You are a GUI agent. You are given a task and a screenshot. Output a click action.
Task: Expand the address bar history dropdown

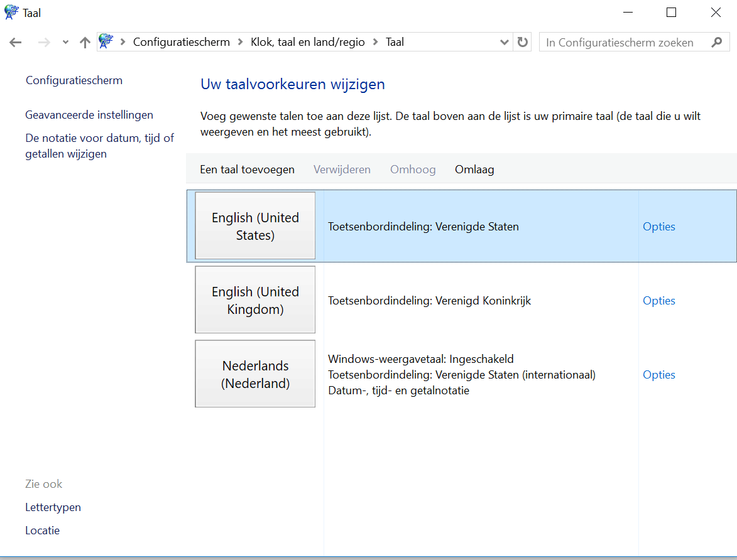pos(505,42)
